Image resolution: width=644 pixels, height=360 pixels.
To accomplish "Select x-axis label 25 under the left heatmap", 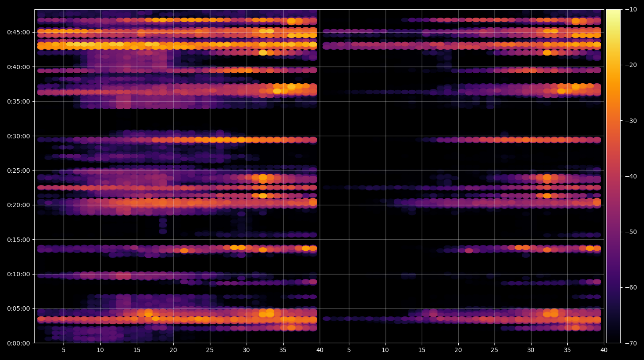I will pos(210,350).
